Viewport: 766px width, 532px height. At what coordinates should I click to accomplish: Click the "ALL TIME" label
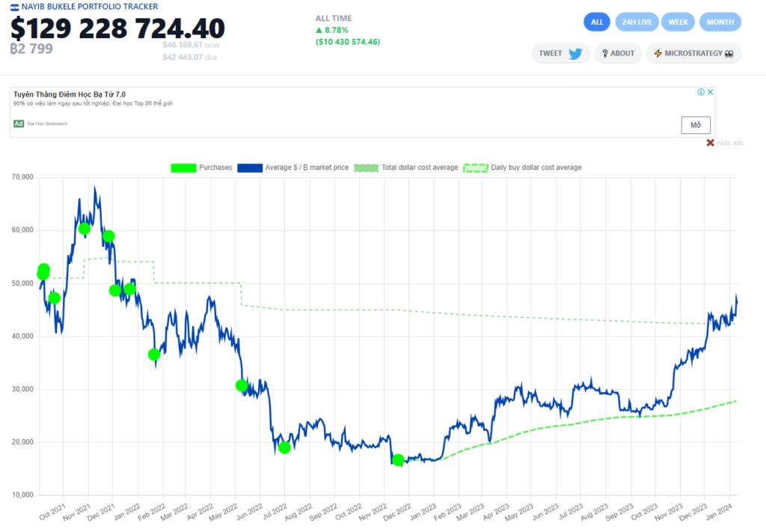pyautogui.click(x=334, y=19)
